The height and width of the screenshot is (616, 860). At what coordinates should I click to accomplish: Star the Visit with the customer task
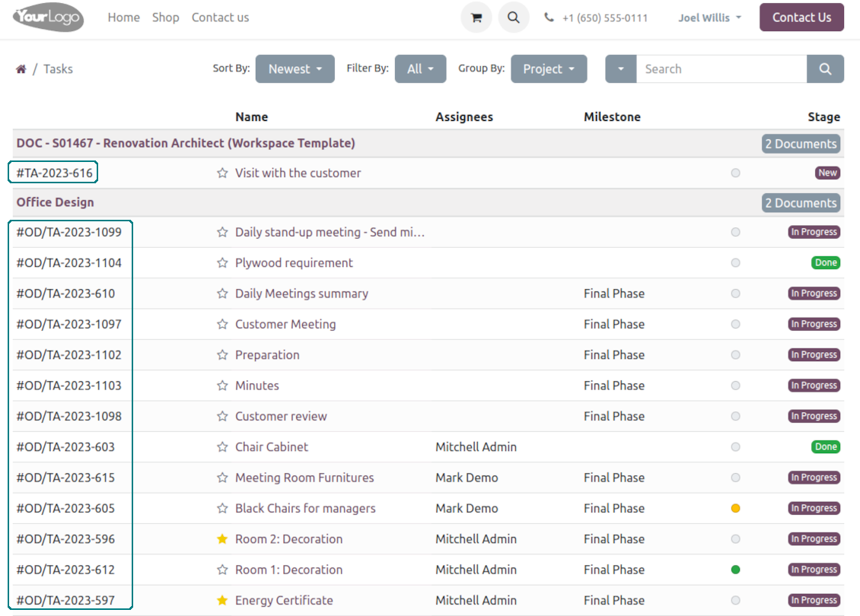(222, 173)
